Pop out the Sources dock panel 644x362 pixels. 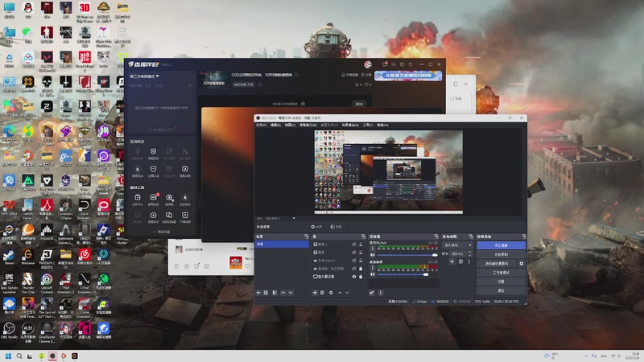(363, 237)
